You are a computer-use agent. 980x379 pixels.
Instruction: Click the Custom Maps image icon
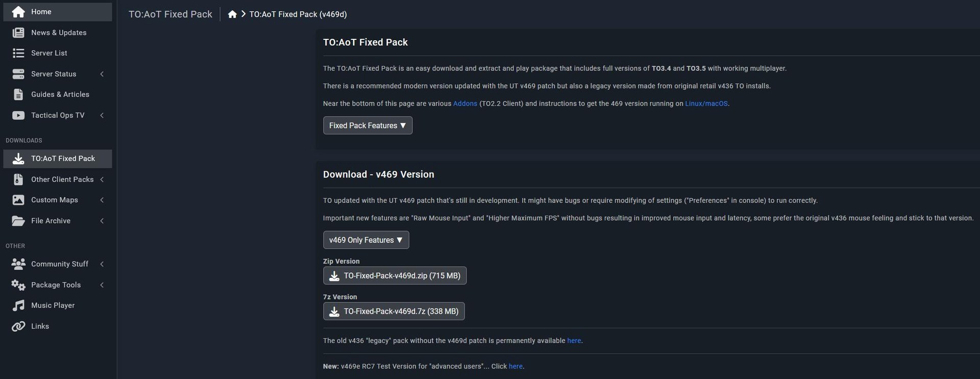coord(18,200)
